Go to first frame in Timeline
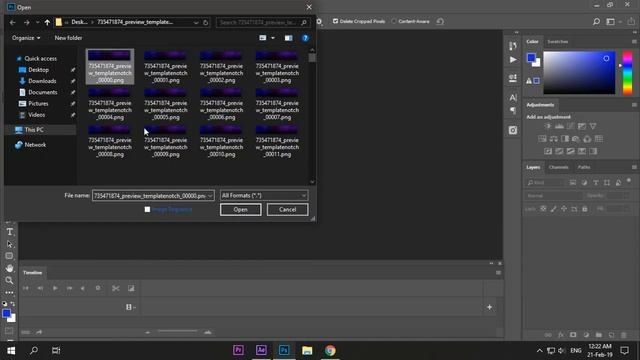Image resolution: width=640 pixels, height=360 pixels. (x=26, y=288)
